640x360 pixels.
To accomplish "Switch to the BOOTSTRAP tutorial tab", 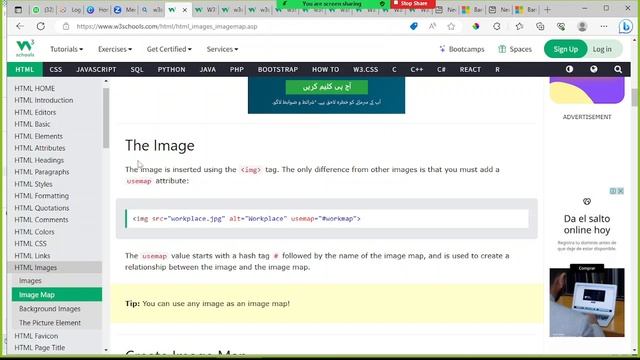I will (x=278, y=69).
